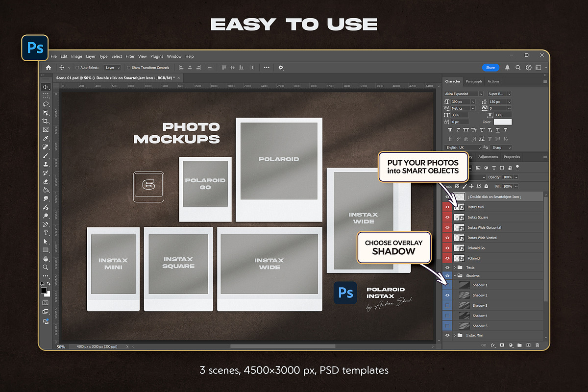The image size is (588, 392).
Task: Select the Hand tool
Action: pos(46,258)
